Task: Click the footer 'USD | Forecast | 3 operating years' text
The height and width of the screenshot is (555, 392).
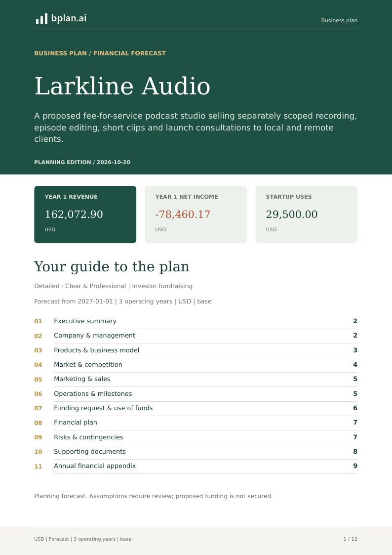Action: click(83, 539)
